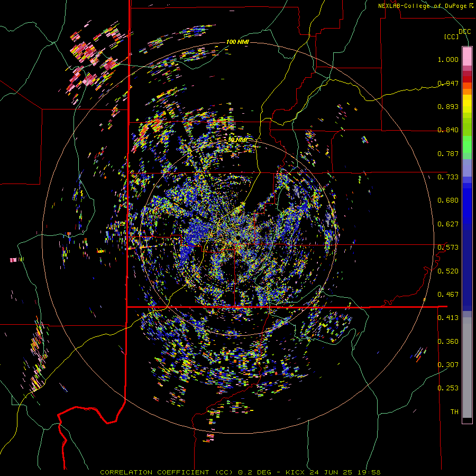
Task: Click the 0.840 color scale value
Action: pyautogui.click(x=448, y=130)
